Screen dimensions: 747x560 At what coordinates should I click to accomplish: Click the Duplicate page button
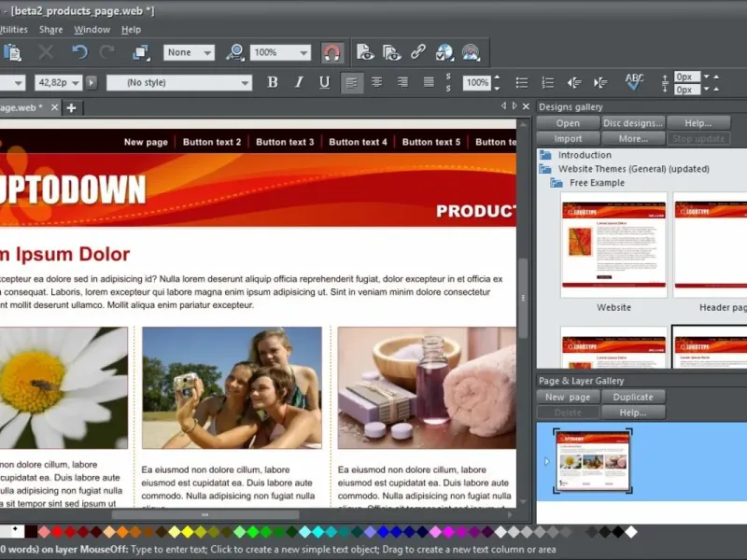point(632,397)
